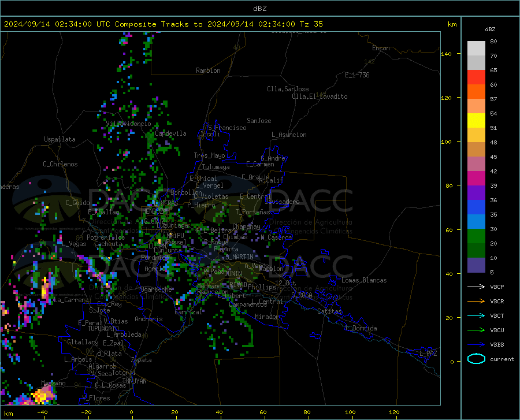Click the Zapata map label
This screenshot has height=420, width=520.
[142, 360]
